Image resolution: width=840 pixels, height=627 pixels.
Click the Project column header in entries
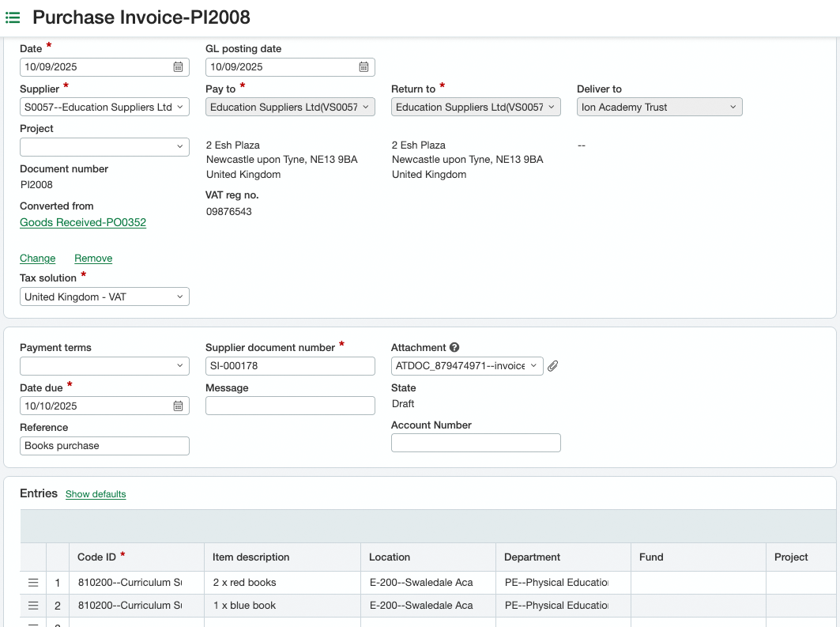(802, 557)
